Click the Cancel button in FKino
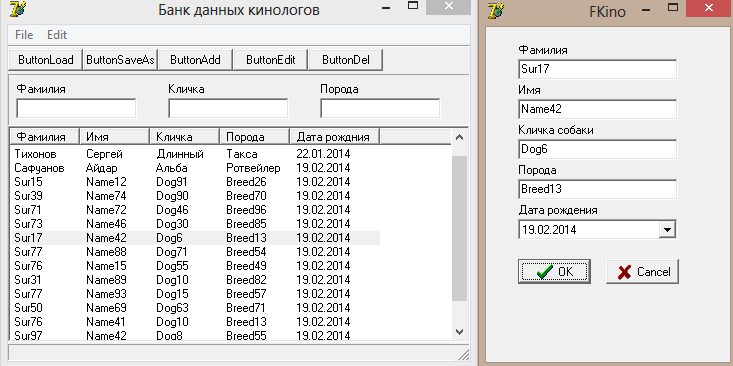Viewport: 733px width, 366px height. click(642, 272)
